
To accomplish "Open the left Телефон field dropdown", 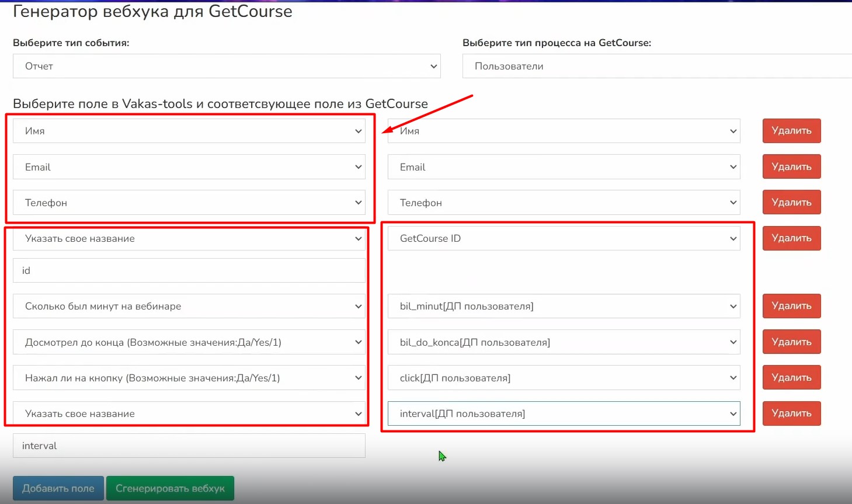I will coord(189,203).
